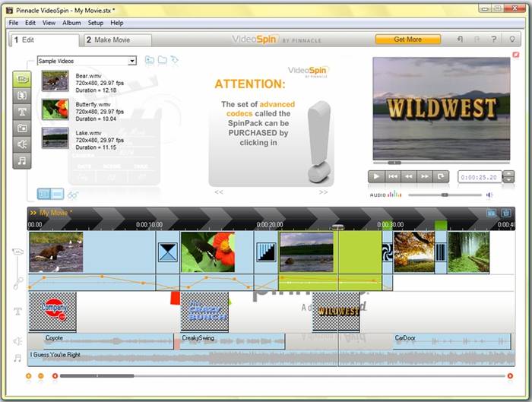
Task: Open the Sound Effects album tab
Action: coord(22,144)
